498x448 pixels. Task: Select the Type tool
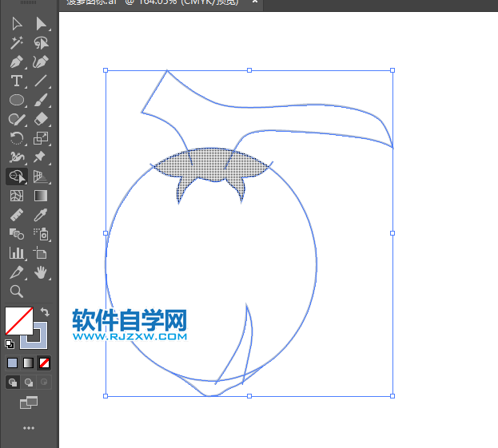[17, 81]
